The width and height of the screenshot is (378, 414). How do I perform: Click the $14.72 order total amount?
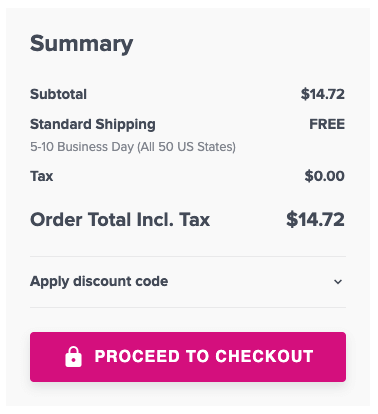point(315,219)
